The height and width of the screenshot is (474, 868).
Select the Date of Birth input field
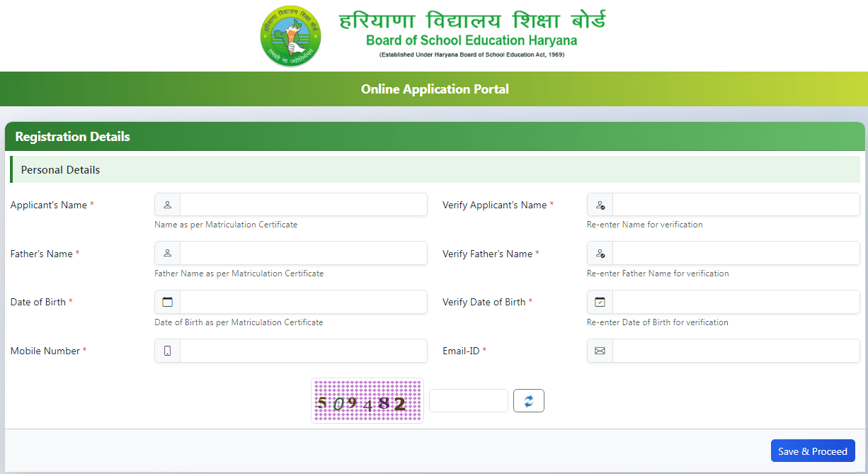tap(304, 301)
